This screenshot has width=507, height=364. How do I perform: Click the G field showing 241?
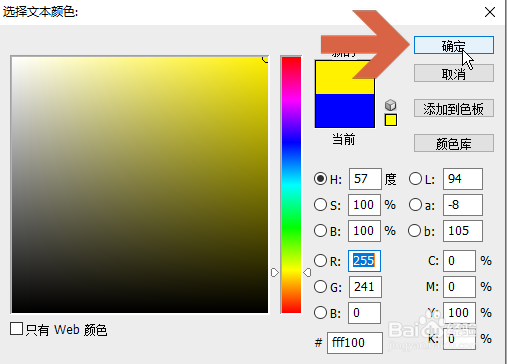[x=365, y=287]
